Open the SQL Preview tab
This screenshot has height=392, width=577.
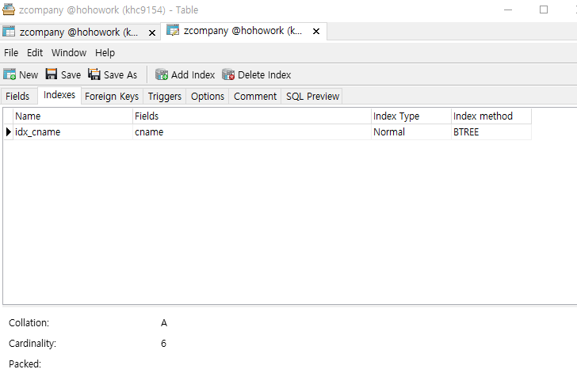312,96
